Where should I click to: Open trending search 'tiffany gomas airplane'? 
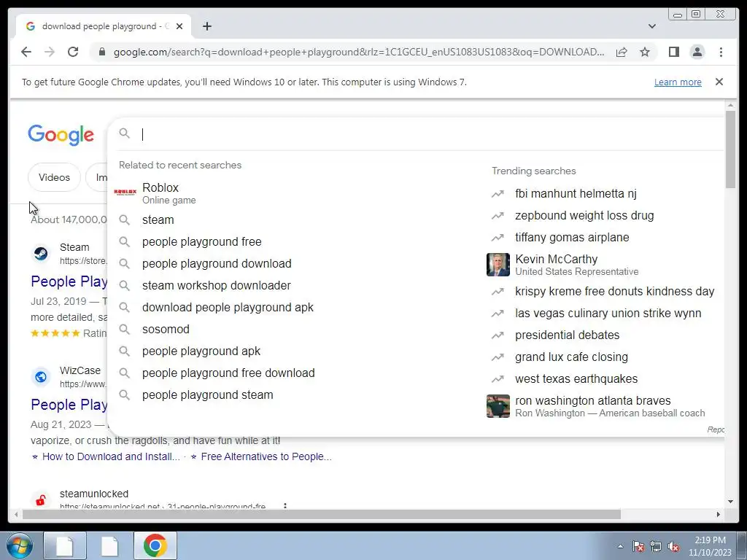click(572, 237)
